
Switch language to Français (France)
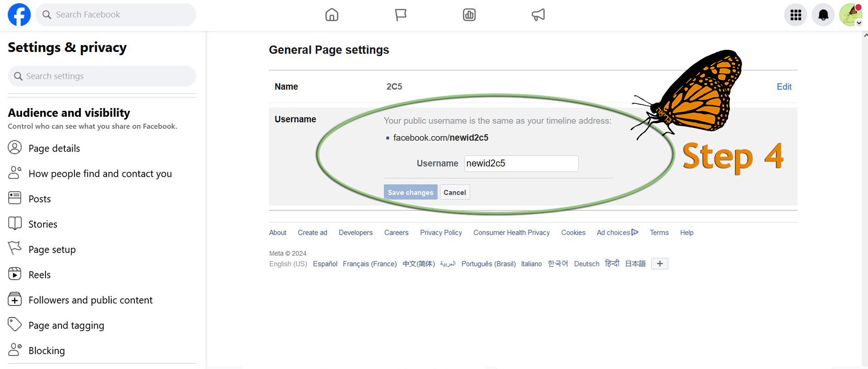coord(370,264)
